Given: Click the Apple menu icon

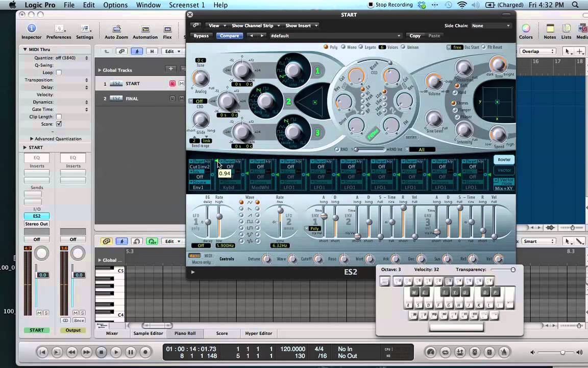Looking at the screenshot, I should (x=12, y=5).
